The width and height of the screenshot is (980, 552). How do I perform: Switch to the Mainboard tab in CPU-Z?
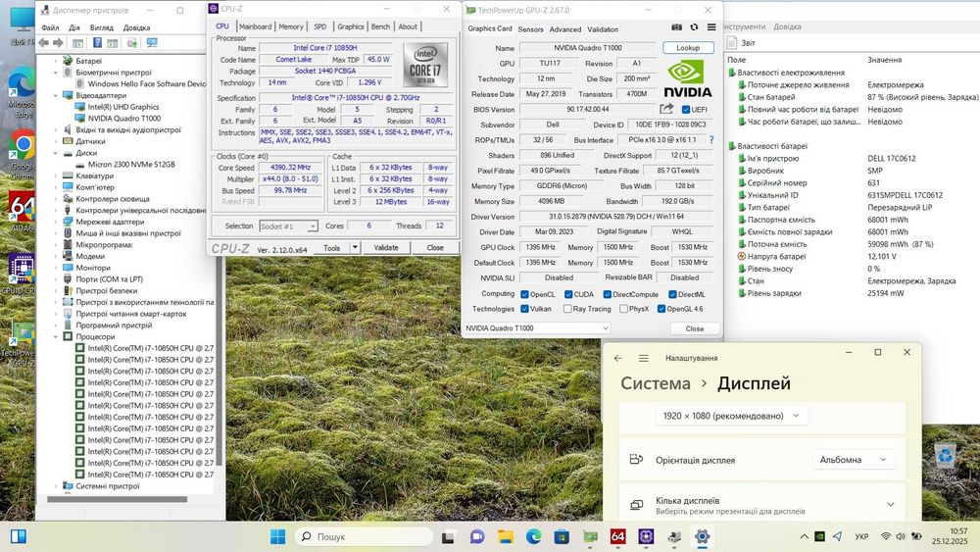click(x=255, y=26)
